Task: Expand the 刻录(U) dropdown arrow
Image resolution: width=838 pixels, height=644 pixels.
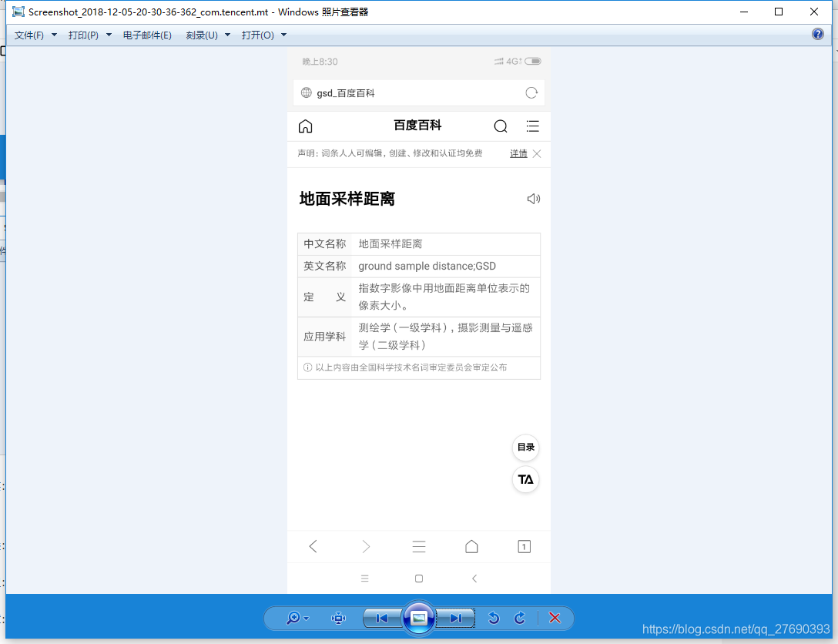Action: click(x=227, y=35)
